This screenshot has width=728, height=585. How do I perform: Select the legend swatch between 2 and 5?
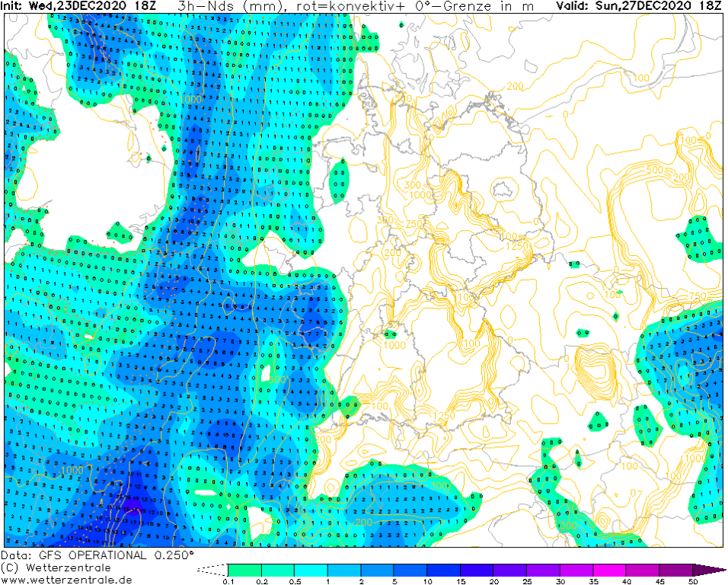(377, 569)
